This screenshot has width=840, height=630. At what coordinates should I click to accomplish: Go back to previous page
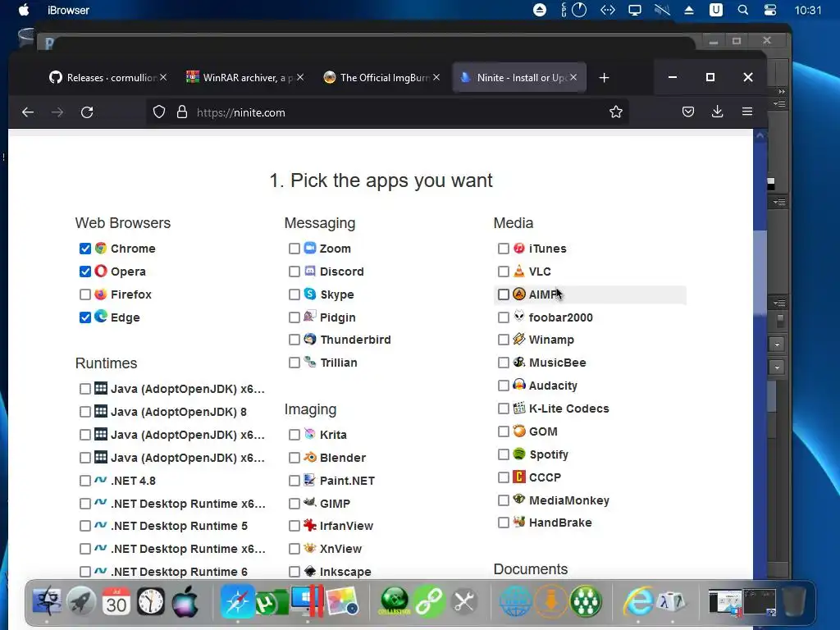pos(28,112)
